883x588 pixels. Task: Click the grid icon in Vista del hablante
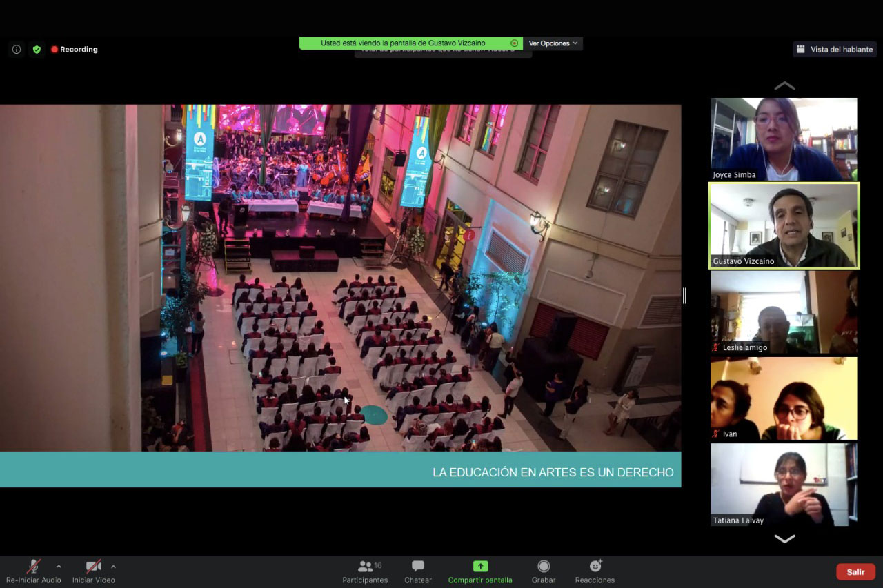coord(801,50)
